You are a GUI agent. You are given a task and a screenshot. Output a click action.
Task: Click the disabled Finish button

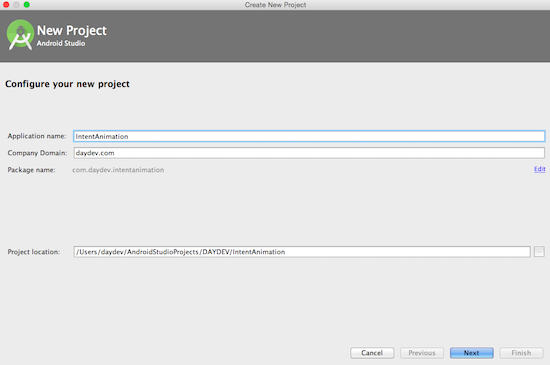click(x=522, y=353)
